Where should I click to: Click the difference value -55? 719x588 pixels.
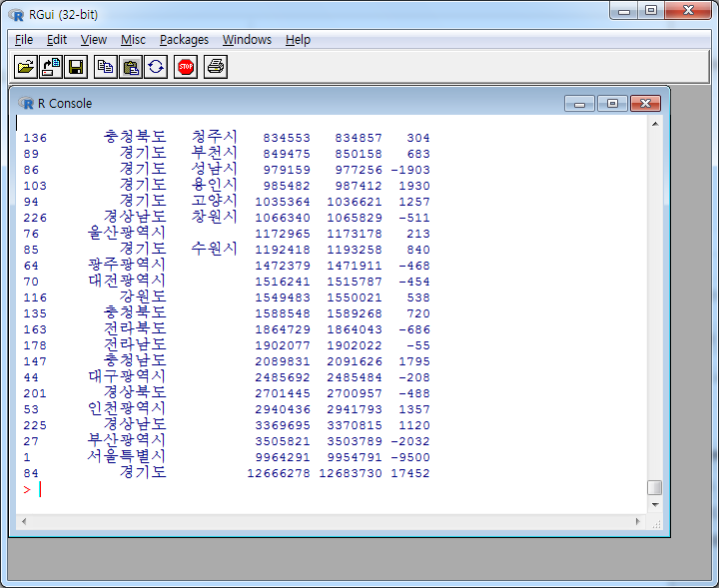[x=418, y=345]
